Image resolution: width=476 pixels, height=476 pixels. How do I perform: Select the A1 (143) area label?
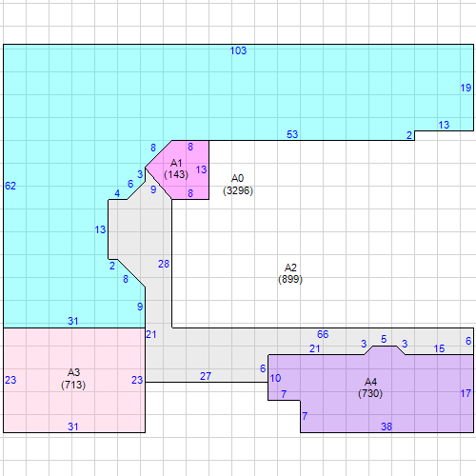[176, 169]
